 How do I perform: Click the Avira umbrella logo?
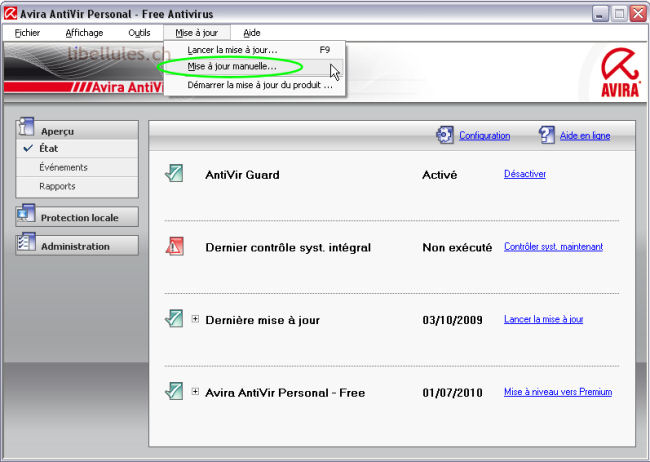[620, 72]
